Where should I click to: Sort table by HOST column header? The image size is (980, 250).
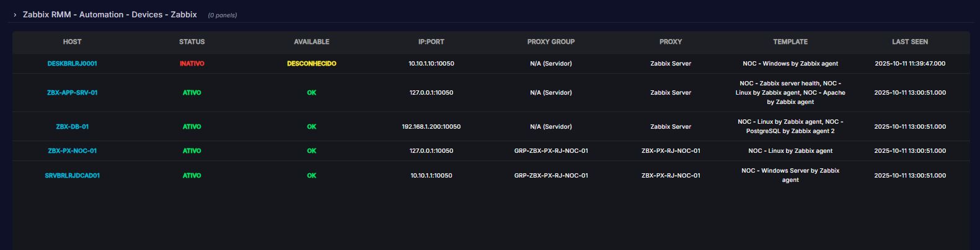pos(72,42)
